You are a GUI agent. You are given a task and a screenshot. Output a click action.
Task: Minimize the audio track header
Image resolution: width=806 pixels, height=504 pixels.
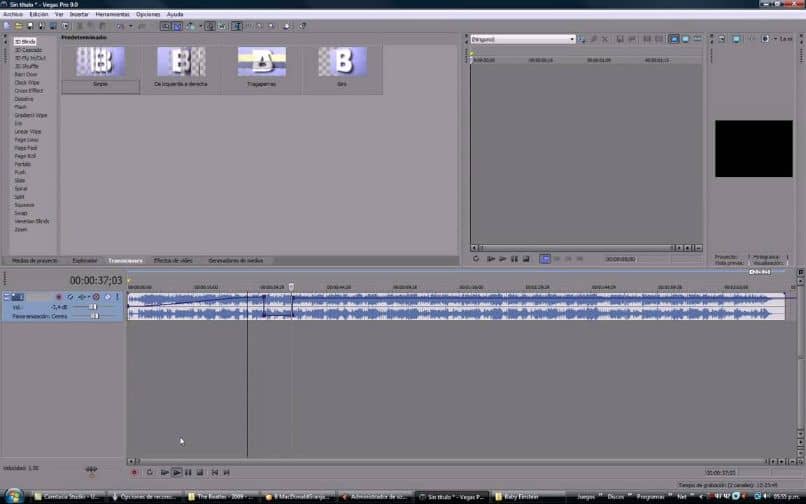point(6,297)
